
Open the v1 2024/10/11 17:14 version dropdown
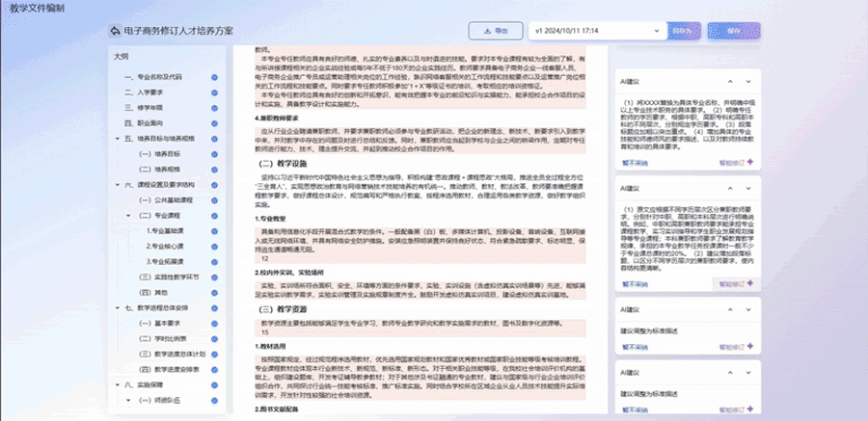pyautogui.click(x=597, y=31)
